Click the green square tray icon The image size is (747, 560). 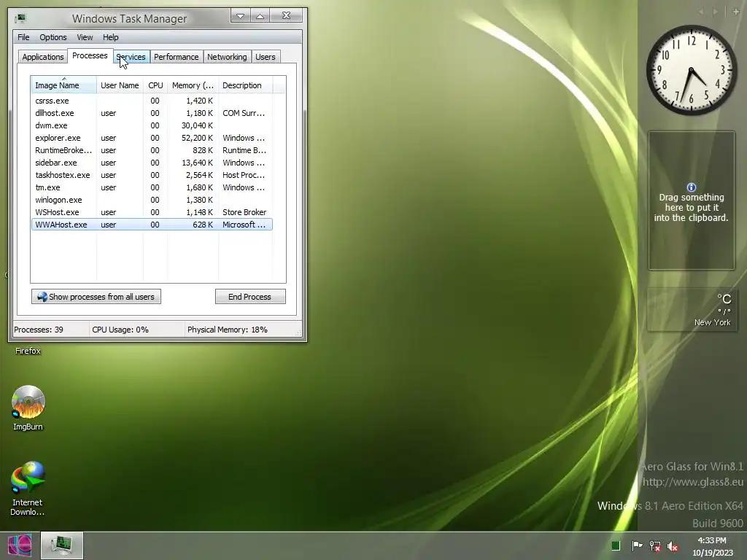616,545
